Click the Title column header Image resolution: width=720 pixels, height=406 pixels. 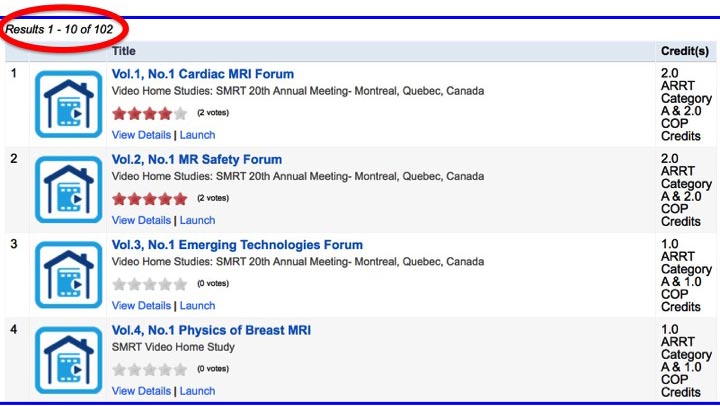click(x=124, y=51)
